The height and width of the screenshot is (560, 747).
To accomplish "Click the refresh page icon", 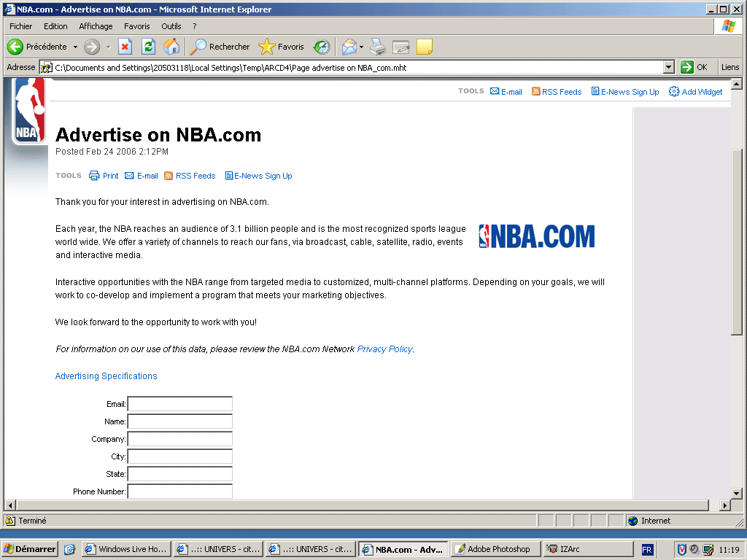I will point(149,47).
